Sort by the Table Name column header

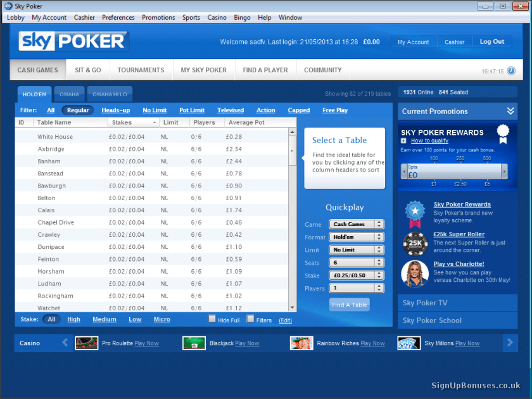pyautogui.click(x=70, y=122)
